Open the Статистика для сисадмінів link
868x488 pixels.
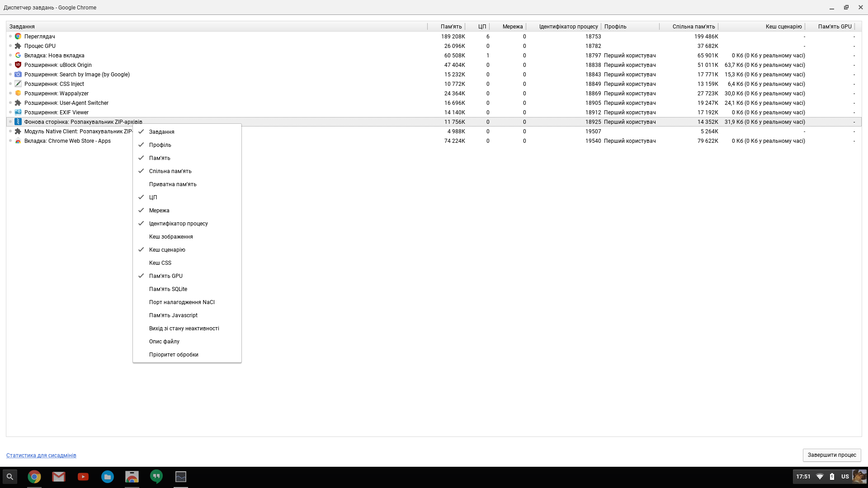41,455
